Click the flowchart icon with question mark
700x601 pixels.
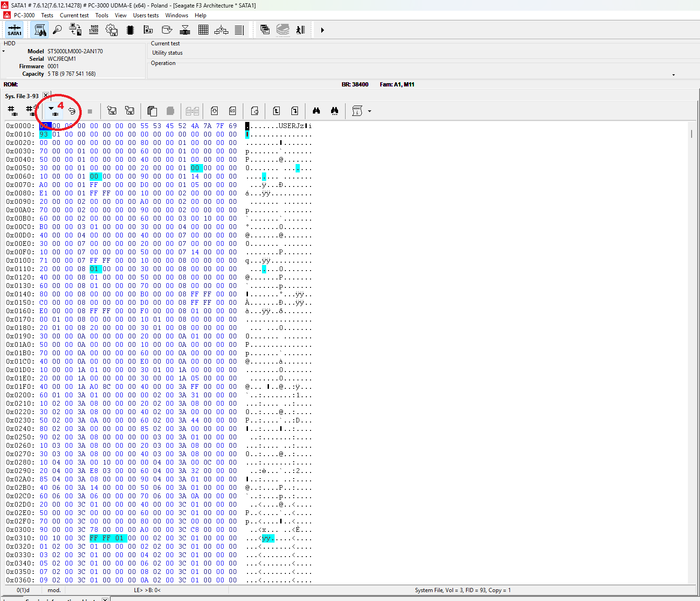(221, 30)
